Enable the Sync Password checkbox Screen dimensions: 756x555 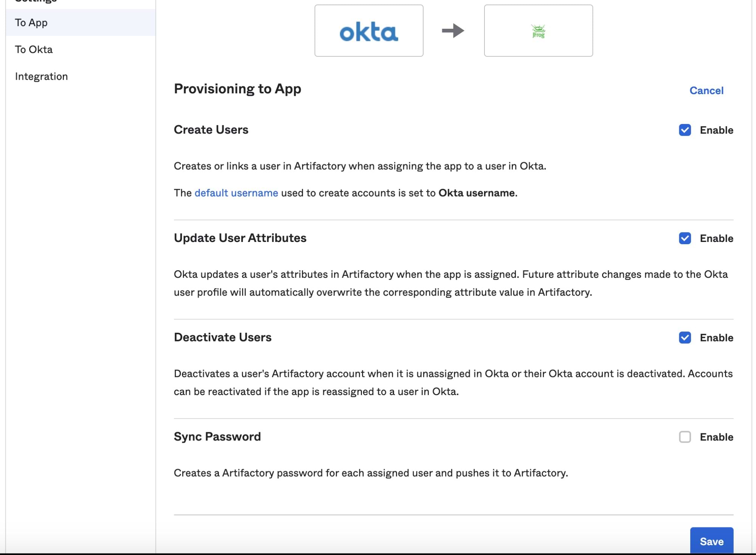[685, 437]
